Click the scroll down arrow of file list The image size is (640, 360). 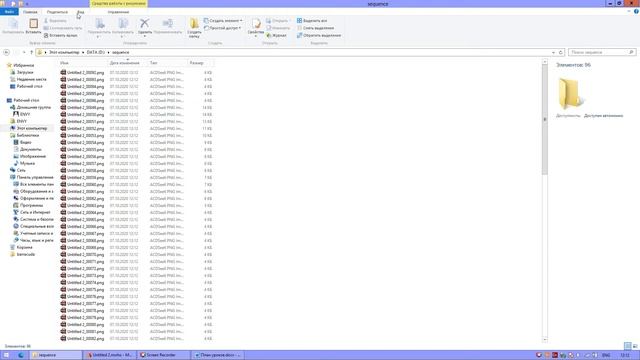[x=544, y=340]
